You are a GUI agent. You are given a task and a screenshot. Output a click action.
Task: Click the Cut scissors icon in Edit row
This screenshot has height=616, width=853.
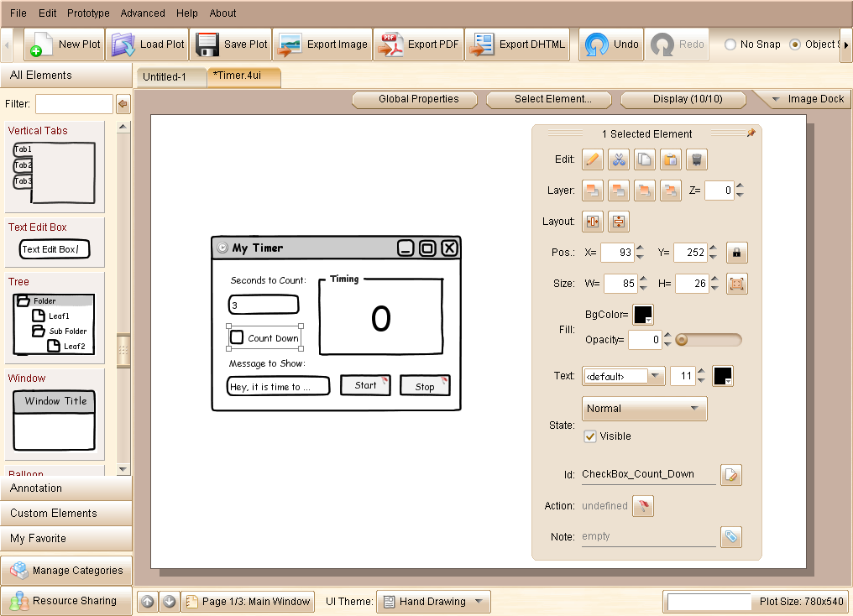[x=618, y=159]
